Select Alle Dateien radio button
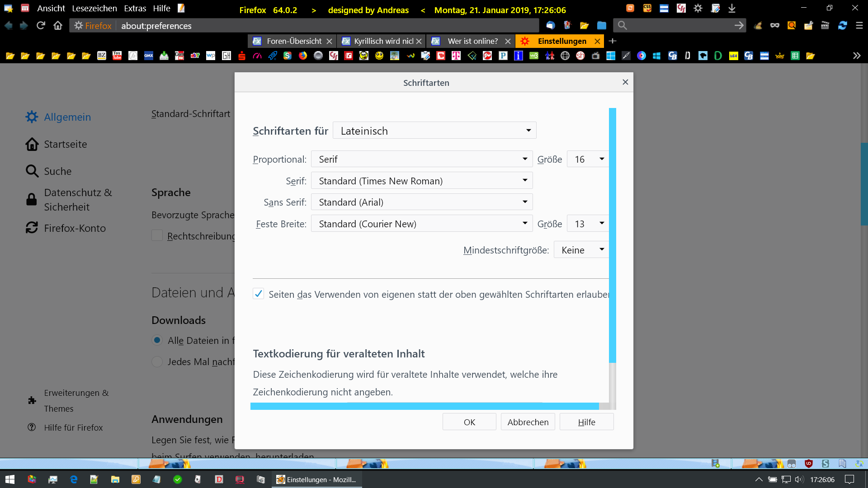The width and height of the screenshot is (868, 488). pyautogui.click(x=157, y=340)
